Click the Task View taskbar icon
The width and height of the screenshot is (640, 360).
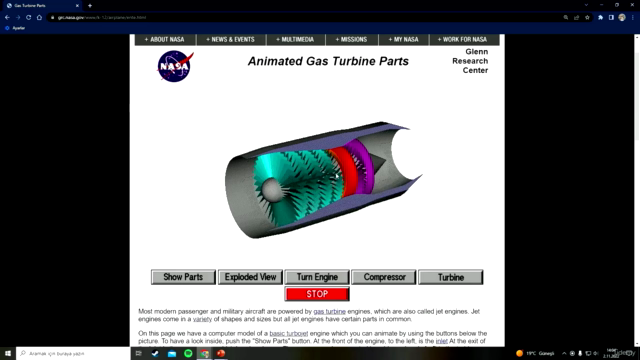tap(138, 353)
